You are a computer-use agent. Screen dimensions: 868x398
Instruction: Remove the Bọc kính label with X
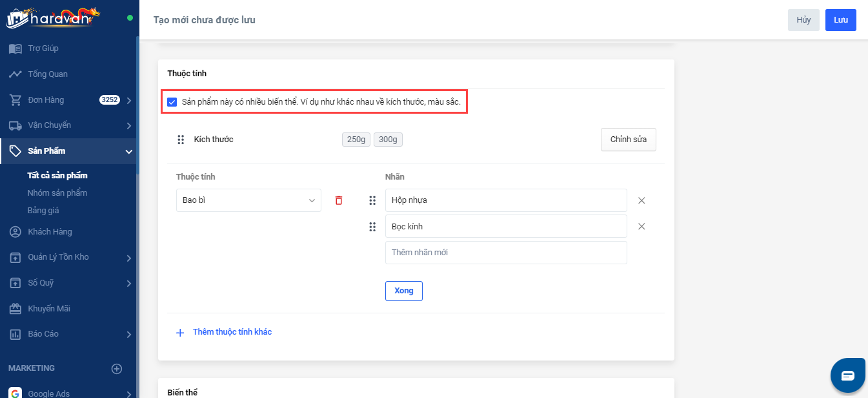pyautogui.click(x=641, y=227)
